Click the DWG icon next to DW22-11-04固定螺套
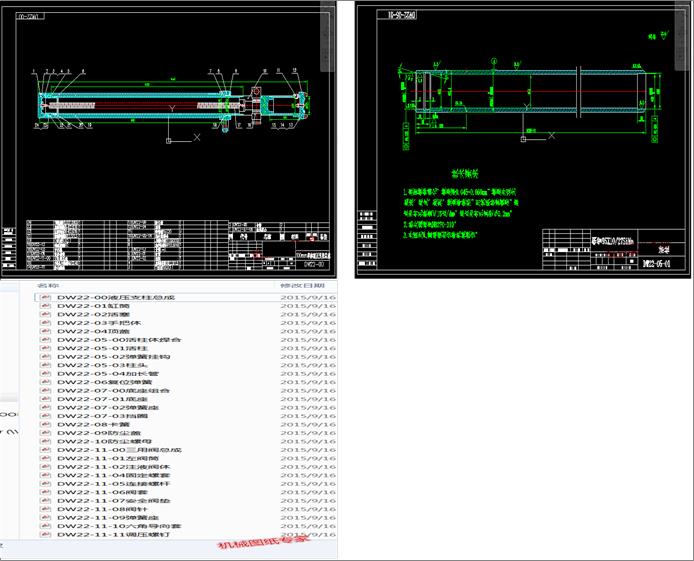Image resolution: width=694 pixels, height=561 pixels. click(45, 475)
